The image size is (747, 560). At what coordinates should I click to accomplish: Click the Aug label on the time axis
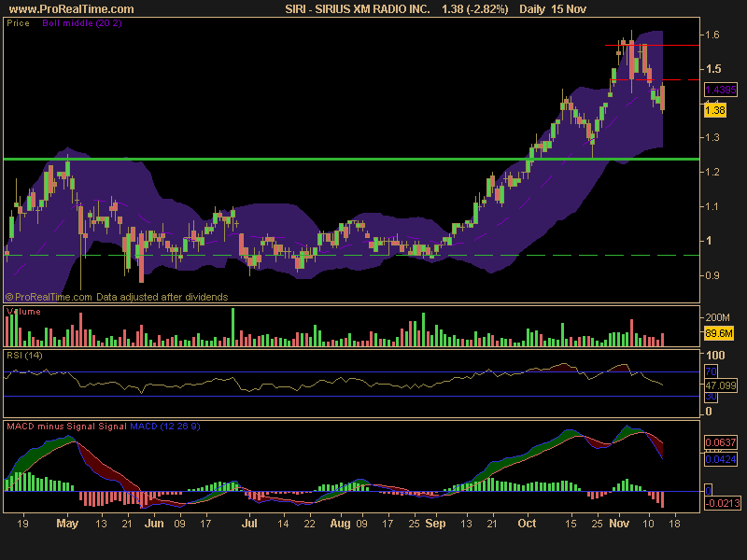340,524
